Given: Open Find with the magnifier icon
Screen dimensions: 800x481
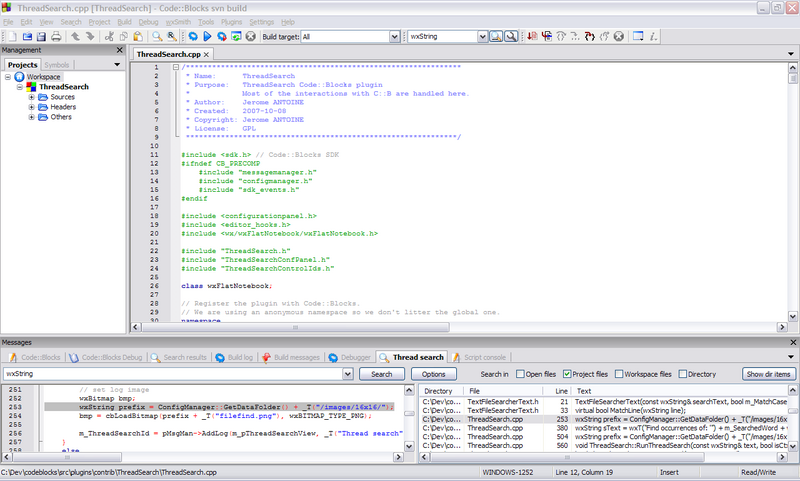Looking at the screenshot, I should [x=157, y=36].
